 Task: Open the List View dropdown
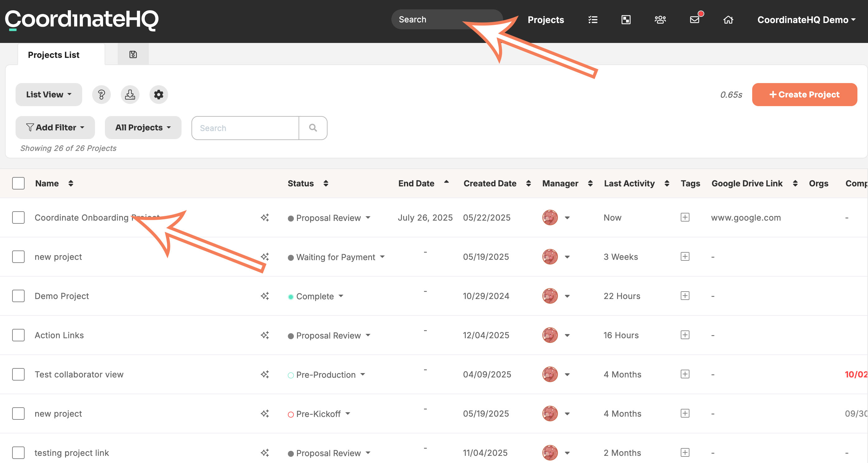(x=49, y=95)
